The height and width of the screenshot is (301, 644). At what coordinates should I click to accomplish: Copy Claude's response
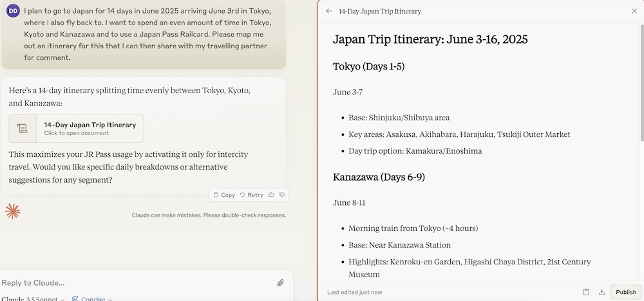point(224,195)
